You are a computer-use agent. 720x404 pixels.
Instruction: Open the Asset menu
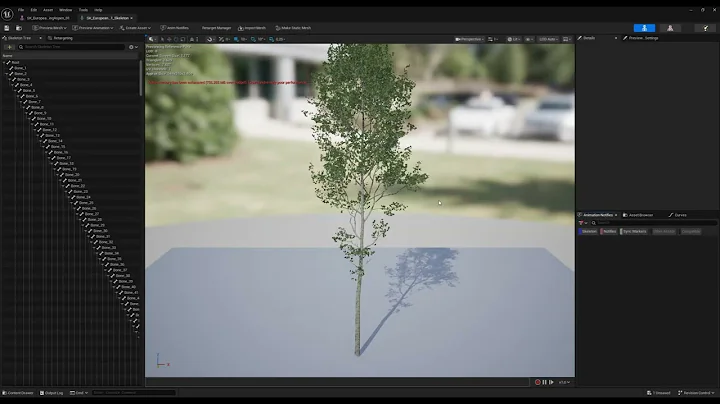(x=48, y=10)
